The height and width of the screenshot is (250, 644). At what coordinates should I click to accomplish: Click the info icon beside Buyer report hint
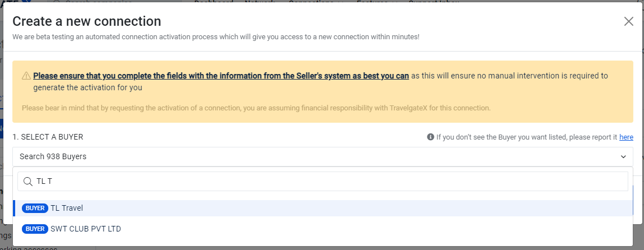coord(431,137)
